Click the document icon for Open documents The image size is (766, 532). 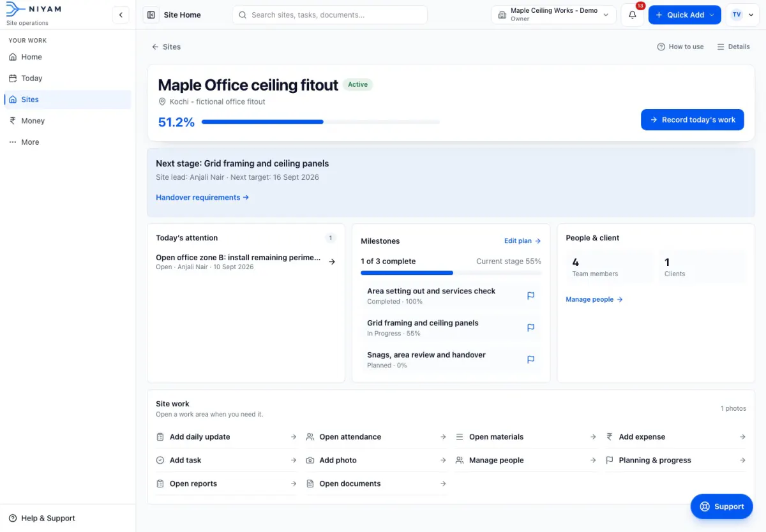(x=310, y=484)
